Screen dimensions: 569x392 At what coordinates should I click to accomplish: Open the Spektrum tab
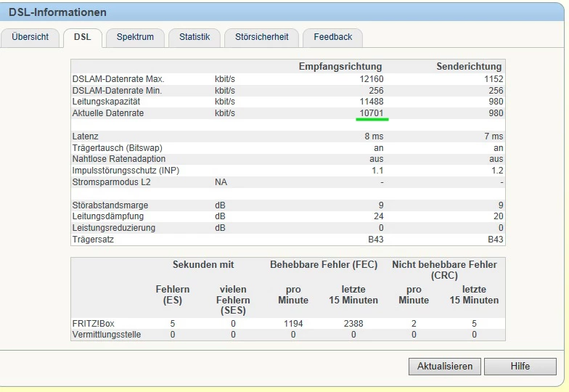(135, 37)
